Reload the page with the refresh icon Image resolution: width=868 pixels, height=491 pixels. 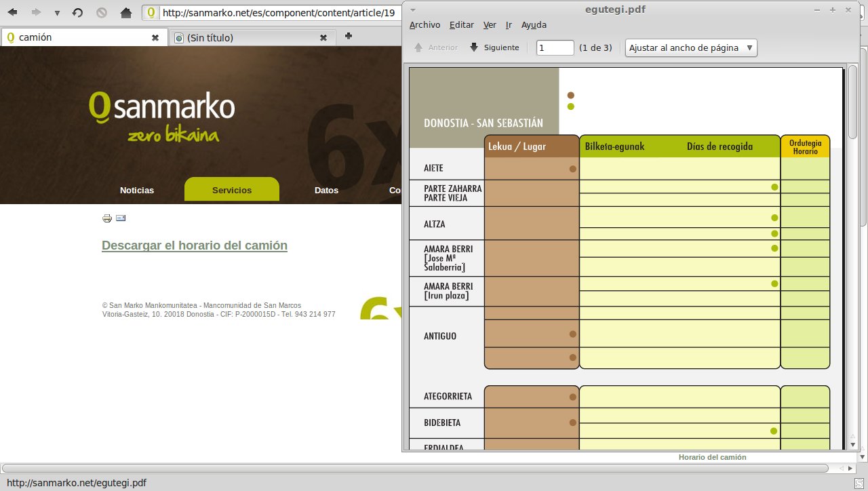(x=77, y=13)
